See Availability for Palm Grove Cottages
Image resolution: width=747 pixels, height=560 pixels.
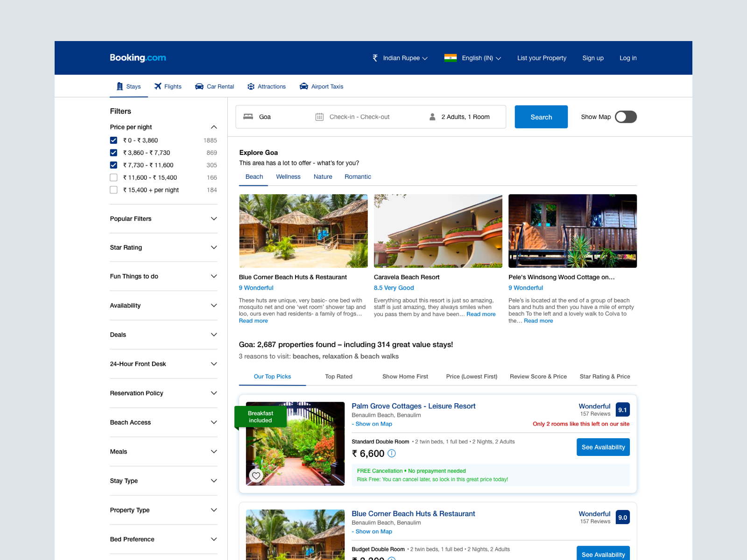click(x=603, y=447)
